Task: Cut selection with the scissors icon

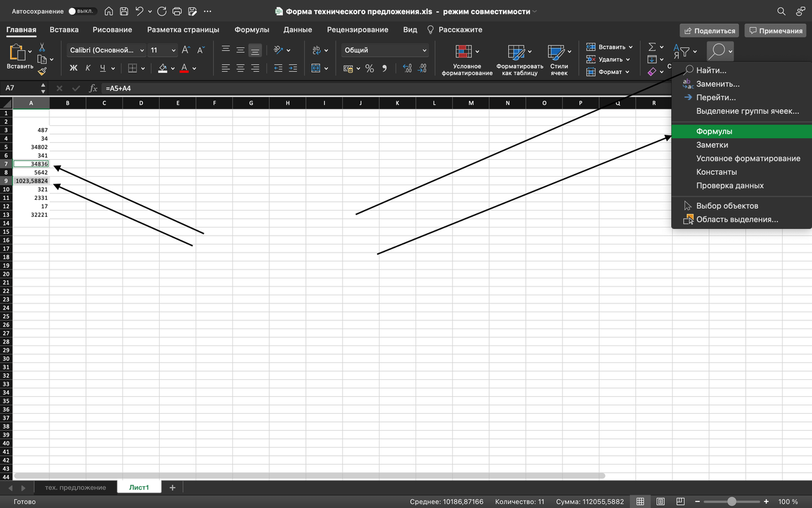Action: point(42,47)
